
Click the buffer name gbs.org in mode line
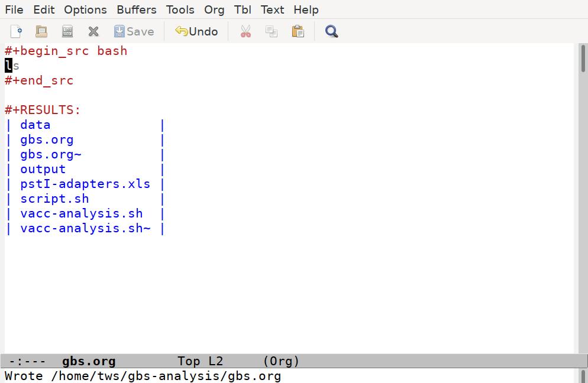(89, 361)
